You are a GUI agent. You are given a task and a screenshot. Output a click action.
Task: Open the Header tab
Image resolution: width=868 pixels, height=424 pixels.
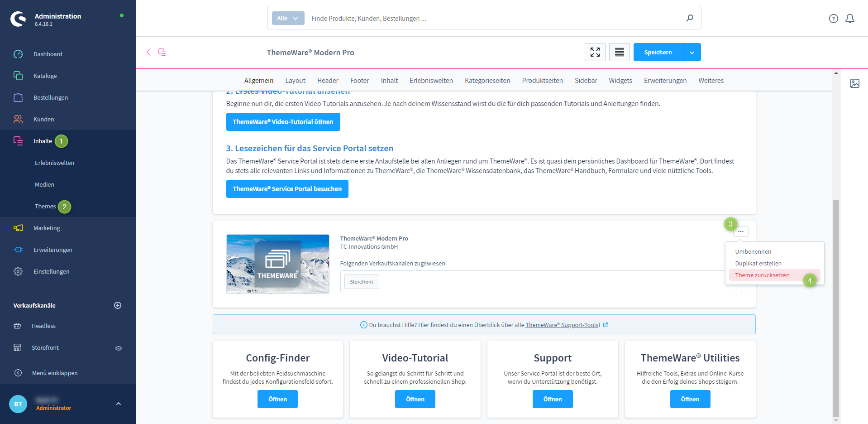coord(328,81)
